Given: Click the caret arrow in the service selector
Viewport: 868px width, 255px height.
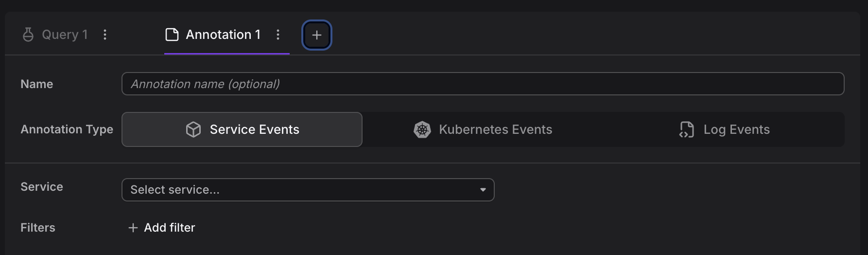Looking at the screenshot, I should click(483, 190).
